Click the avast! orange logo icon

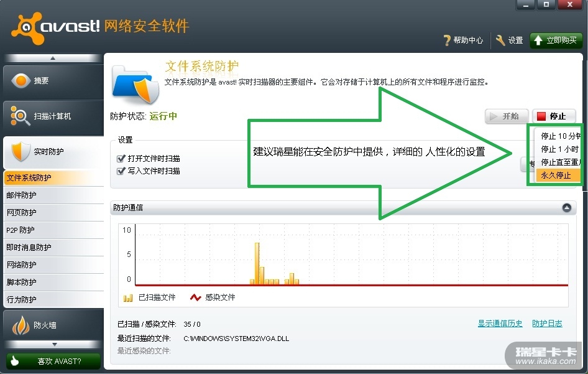[x=27, y=28]
